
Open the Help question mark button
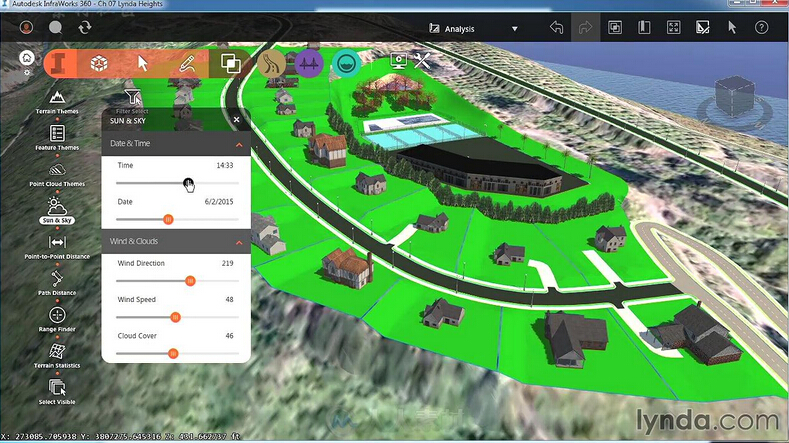(x=760, y=28)
